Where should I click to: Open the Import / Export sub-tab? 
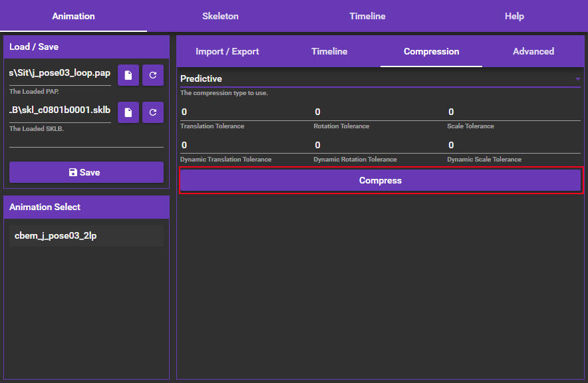coord(227,51)
